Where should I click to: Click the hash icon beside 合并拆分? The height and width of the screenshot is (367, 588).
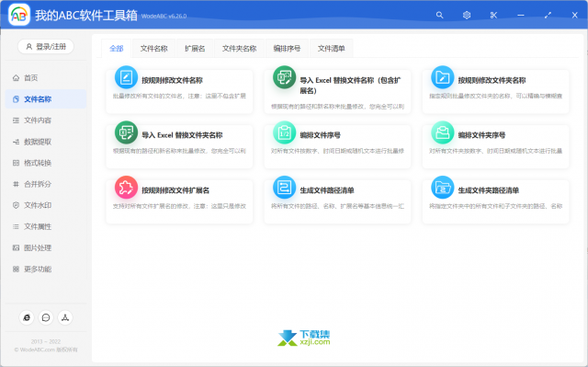tap(16, 184)
